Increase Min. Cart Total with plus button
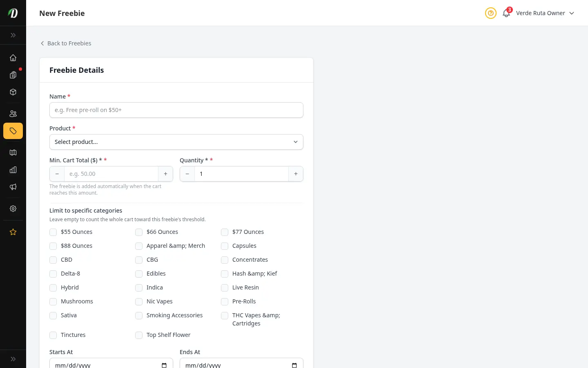Screen dimensions: 588x368 tap(165, 174)
